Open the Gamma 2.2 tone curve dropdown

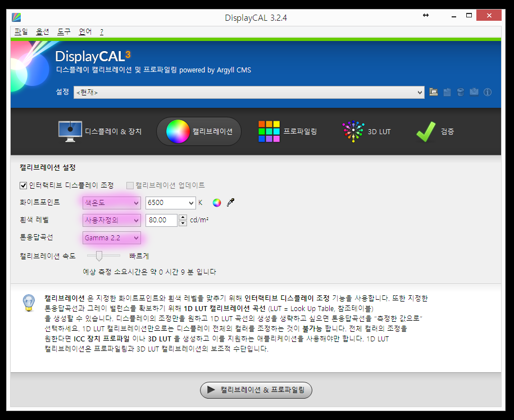point(111,238)
